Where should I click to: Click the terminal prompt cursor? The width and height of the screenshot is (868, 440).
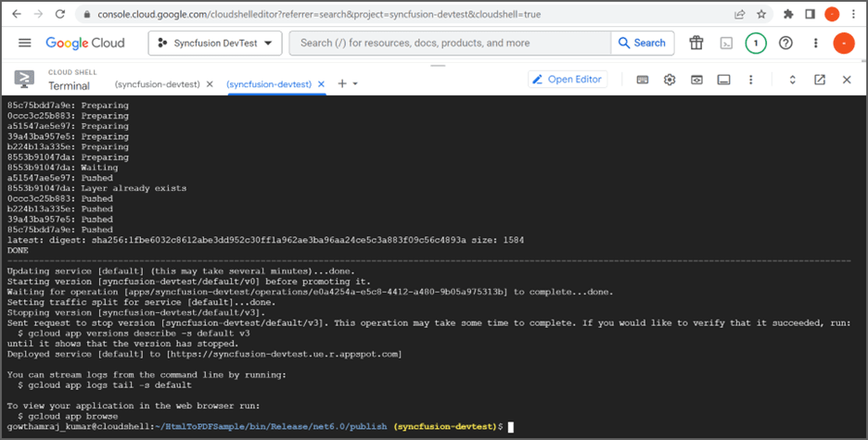coord(511,427)
